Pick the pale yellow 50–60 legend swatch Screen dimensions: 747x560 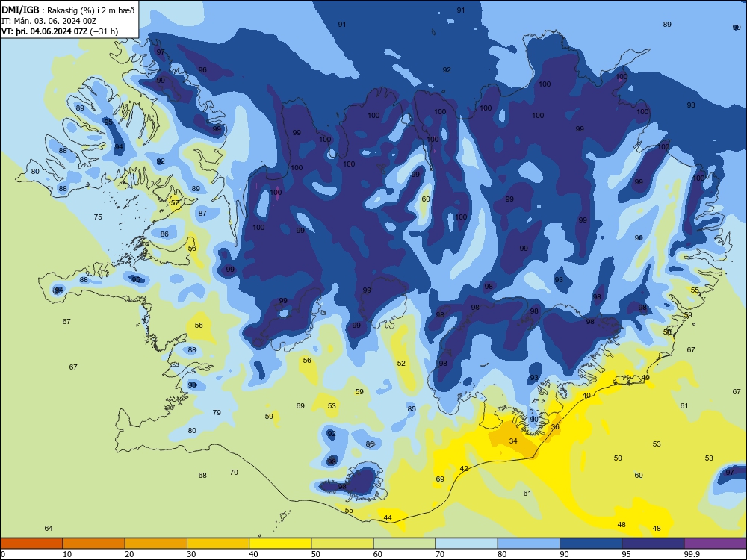(x=342, y=544)
